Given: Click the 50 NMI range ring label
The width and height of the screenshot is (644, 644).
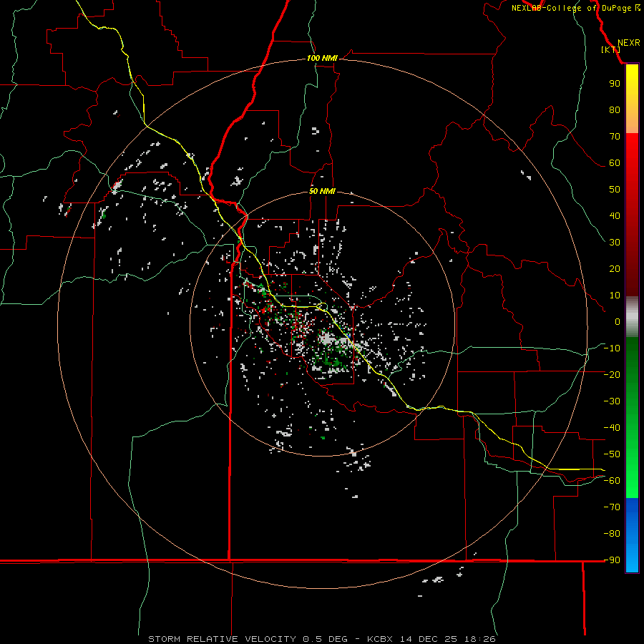Looking at the screenshot, I should click(x=322, y=191).
